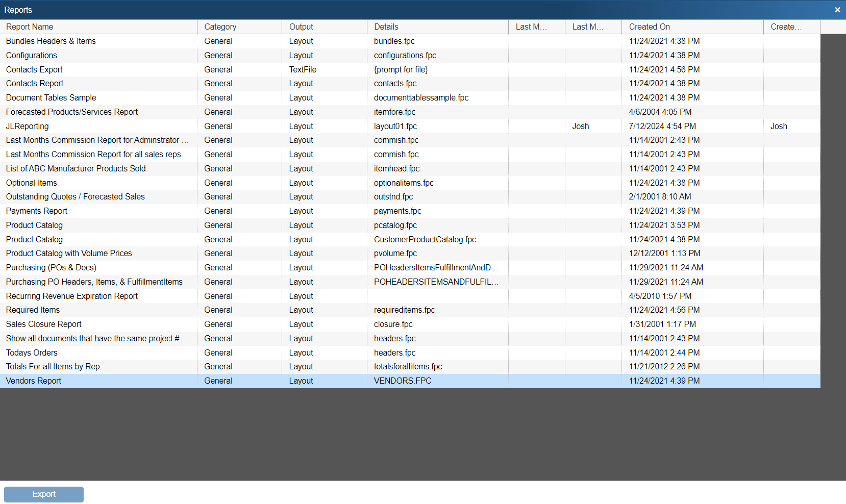Click the Output column header

tap(301, 27)
